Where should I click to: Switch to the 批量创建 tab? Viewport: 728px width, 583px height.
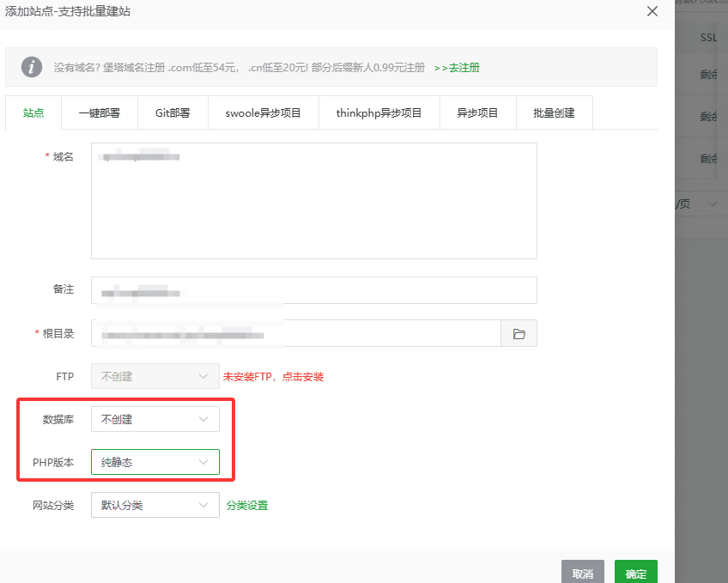(x=554, y=112)
